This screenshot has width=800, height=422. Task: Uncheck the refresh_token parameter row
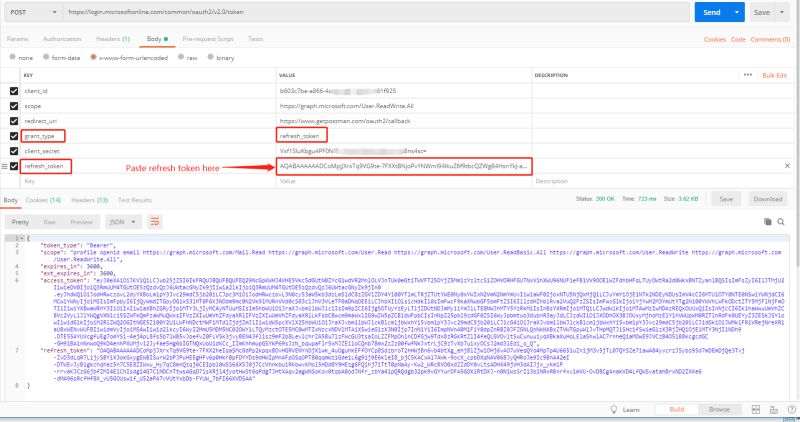tap(14, 166)
